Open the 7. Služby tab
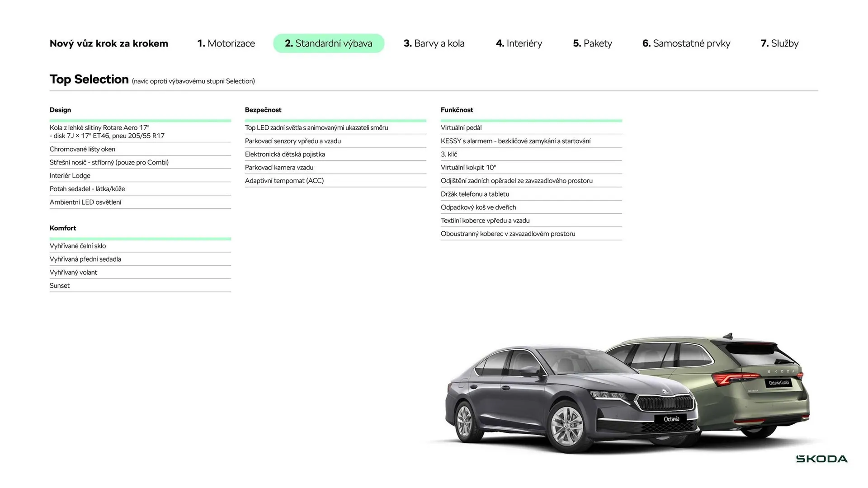This screenshot has width=868, height=488. point(779,43)
